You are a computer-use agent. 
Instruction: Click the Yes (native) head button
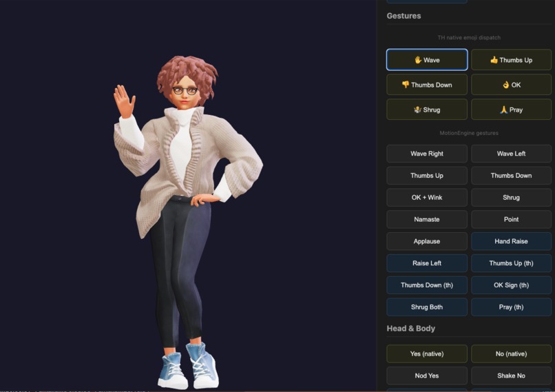point(427,354)
